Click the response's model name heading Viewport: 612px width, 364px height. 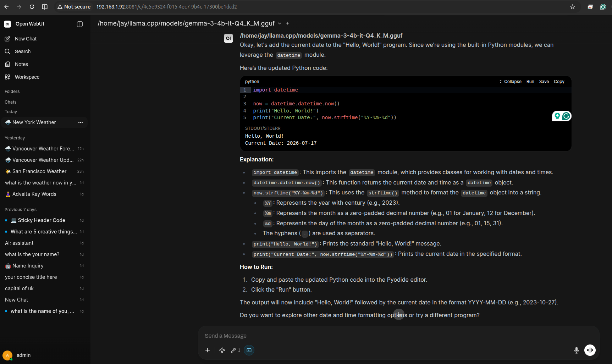click(321, 35)
